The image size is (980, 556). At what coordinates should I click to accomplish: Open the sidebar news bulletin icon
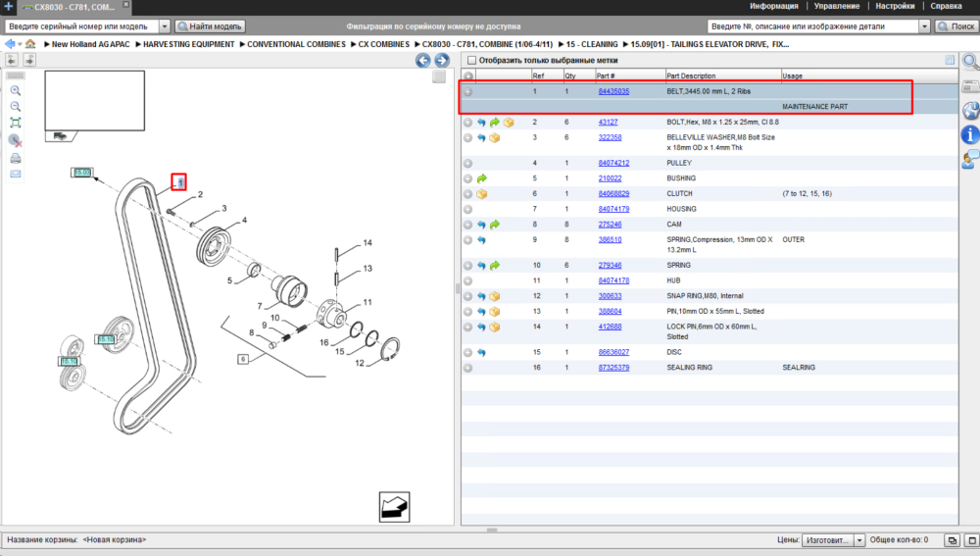970,86
